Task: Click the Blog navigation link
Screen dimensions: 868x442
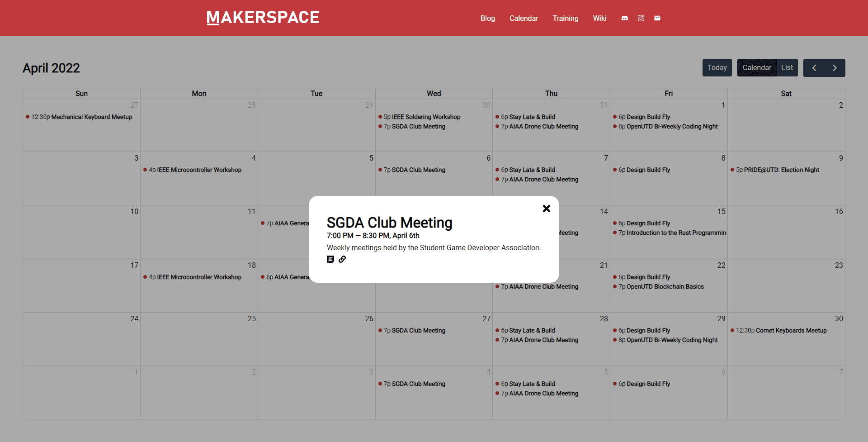Action: click(x=487, y=18)
